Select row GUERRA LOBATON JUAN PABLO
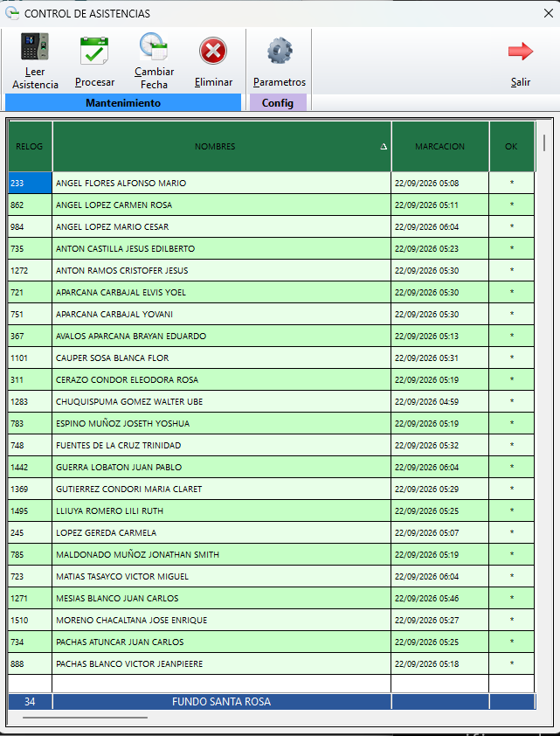Viewport: 560px width, 736px height. coord(271,467)
